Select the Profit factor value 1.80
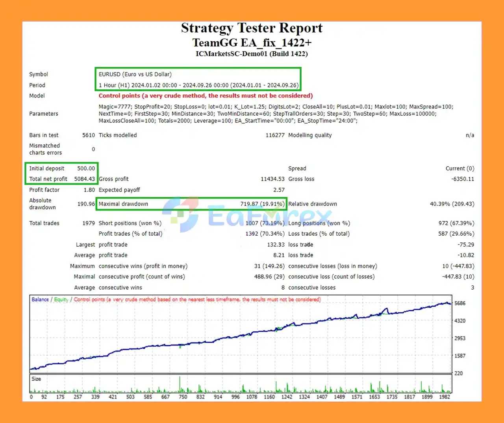The image size is (504, 423). pyautogui.click(x=89, y=190)
